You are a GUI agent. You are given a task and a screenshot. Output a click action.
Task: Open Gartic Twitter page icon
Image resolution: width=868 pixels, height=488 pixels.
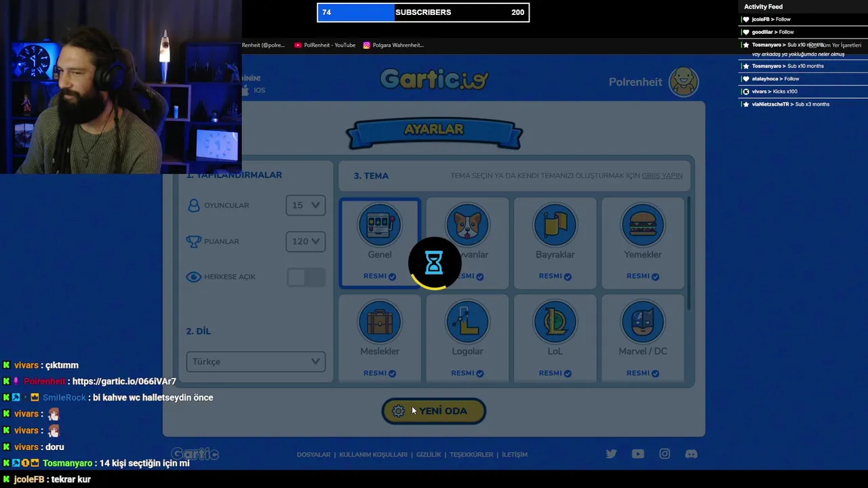611,454
